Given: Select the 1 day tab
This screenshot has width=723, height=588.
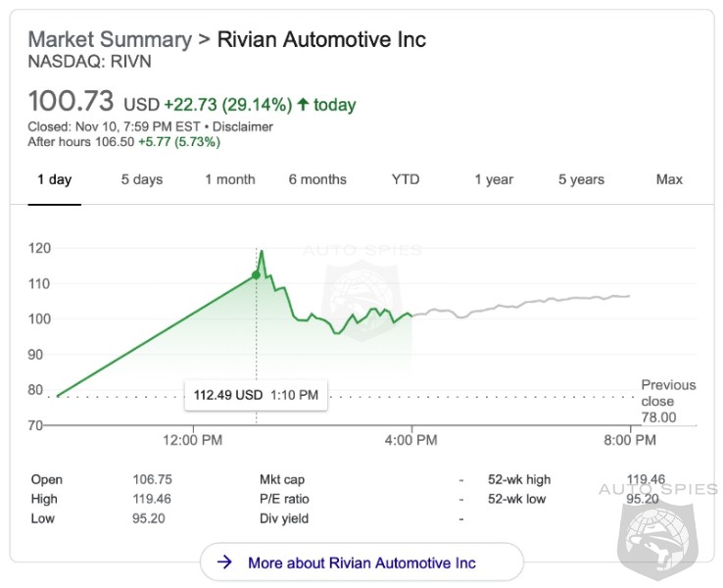Looking at the screenshot, I should coord(54,179).
